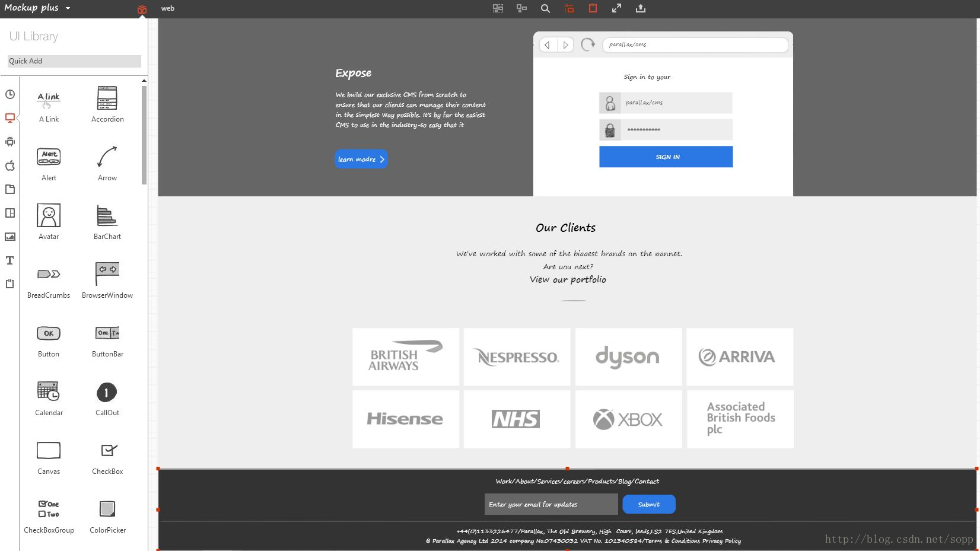This screenshot has width=980, height=551.
Task: Select the web/desktop components category icon
Action: click(10, 118)
